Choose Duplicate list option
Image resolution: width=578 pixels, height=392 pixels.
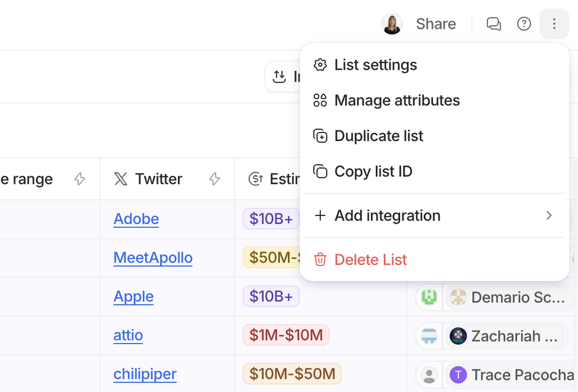pos(379,136)
